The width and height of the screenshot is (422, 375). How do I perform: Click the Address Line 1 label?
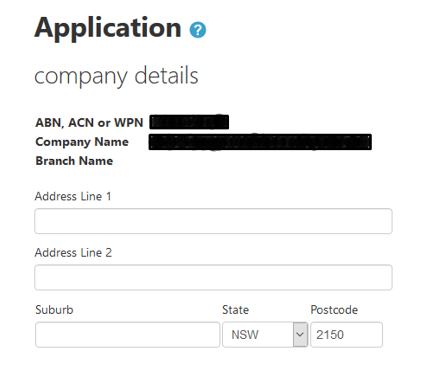click(x=73, y=196)
